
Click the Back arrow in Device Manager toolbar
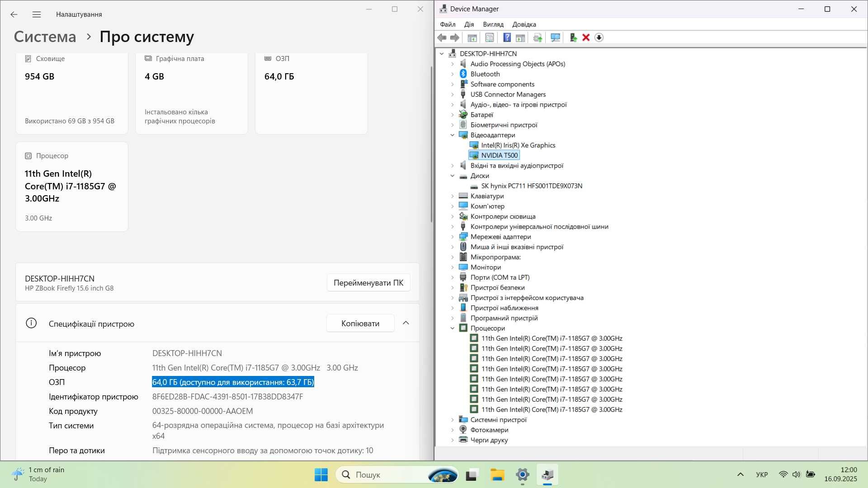pos(442,38)
